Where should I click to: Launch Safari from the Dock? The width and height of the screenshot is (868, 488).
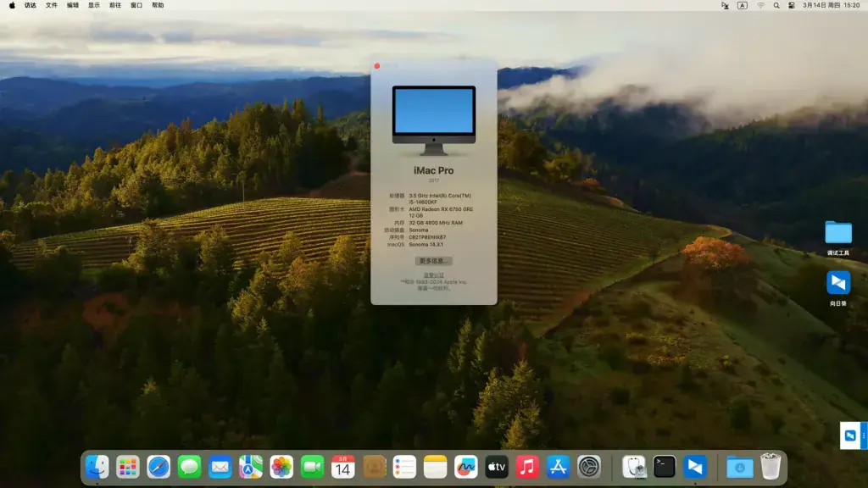click(159, 467)
